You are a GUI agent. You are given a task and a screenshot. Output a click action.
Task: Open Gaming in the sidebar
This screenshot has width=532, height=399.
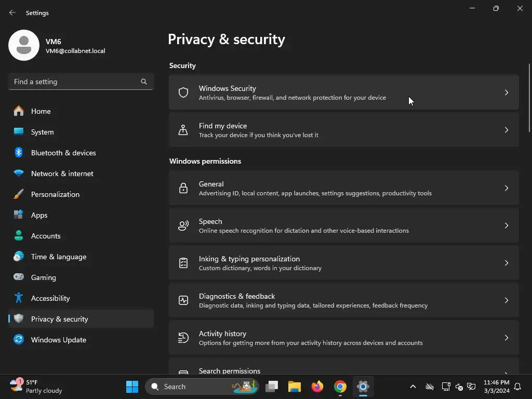click(x=81, y=277)
